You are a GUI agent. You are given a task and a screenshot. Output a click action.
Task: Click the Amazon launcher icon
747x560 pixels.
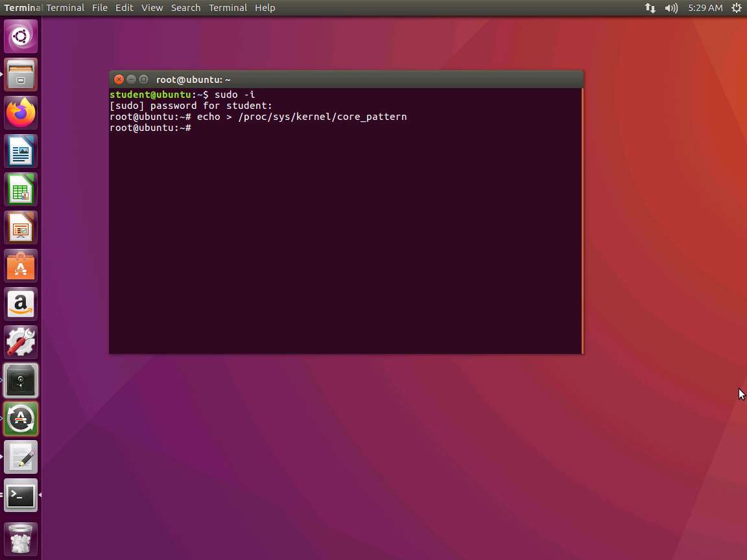21,304
